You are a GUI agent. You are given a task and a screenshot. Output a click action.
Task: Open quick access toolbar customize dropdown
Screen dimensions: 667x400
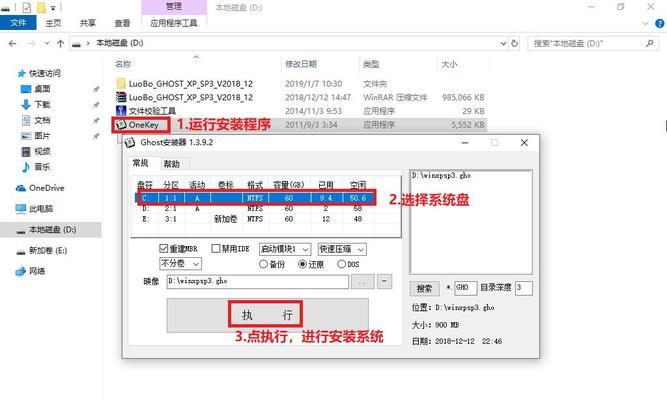click(53, 7)
